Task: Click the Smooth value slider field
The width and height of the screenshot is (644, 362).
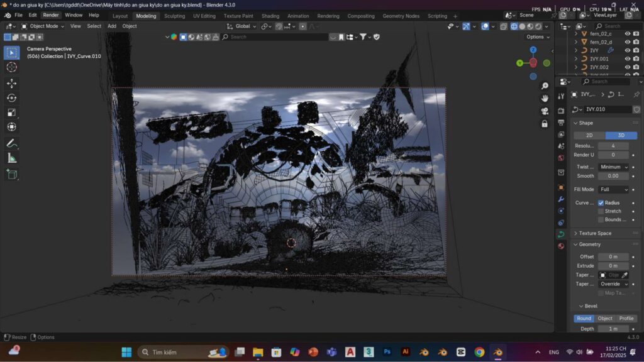Action: [x=613, y=176]
